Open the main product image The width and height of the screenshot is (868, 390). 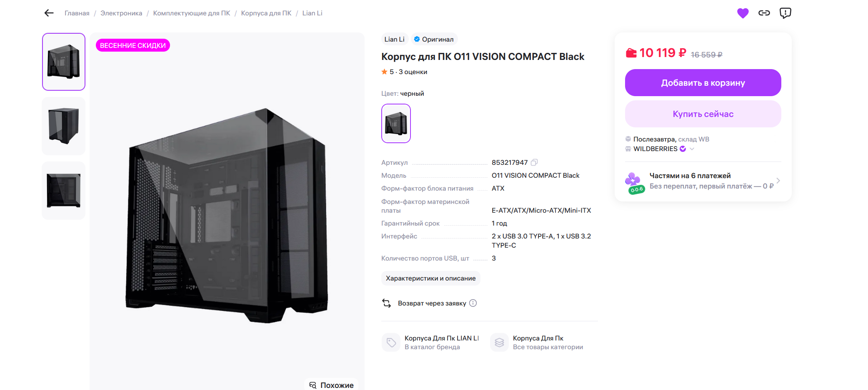tap(227, 212)
